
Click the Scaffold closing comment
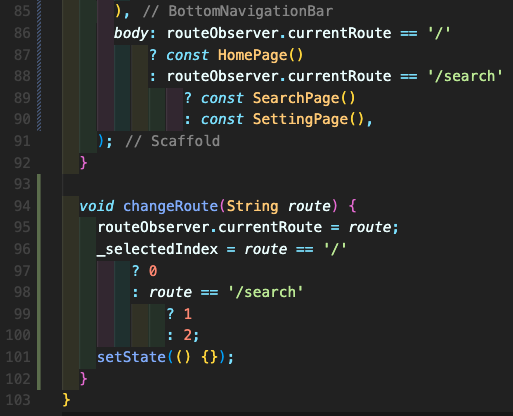pos(172,141)
